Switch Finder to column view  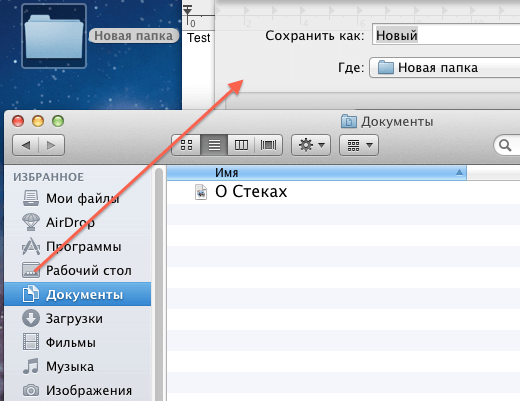point(241,145)
